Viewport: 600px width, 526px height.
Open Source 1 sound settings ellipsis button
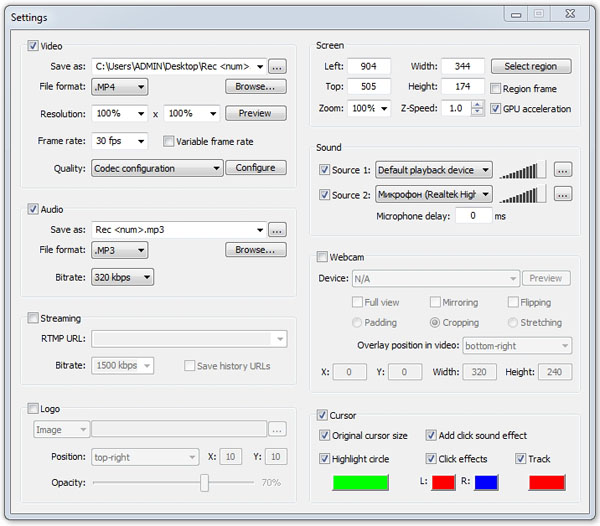563,170
